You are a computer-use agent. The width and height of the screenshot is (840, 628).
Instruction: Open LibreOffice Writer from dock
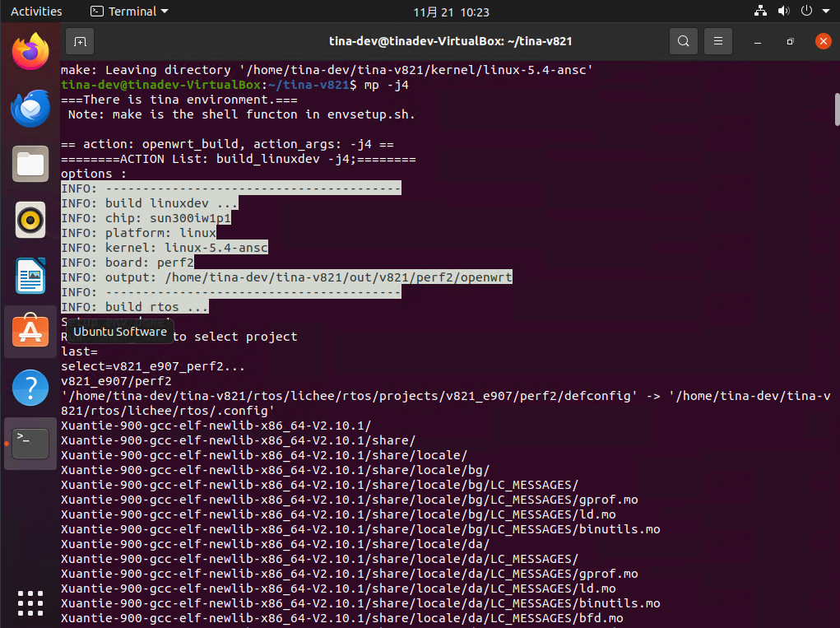[x=30, y=276]
